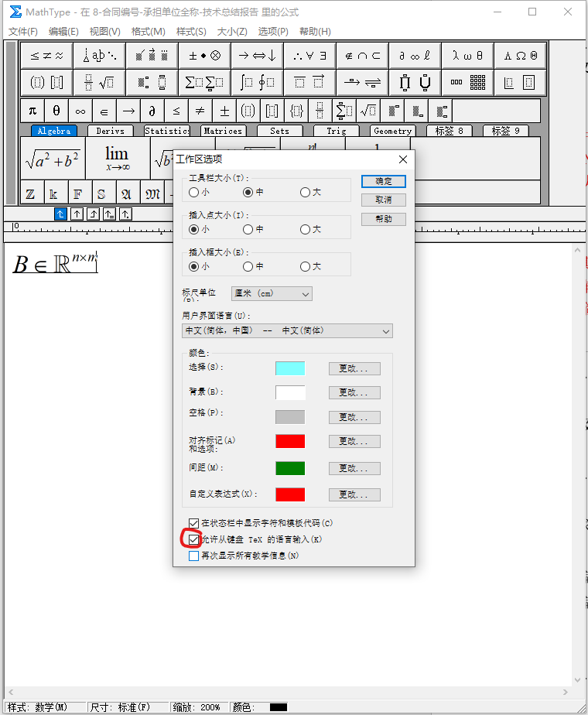Enable TeX keyboard input checkbox
The width and height of the screenshot is (588, 715).
click(x=194, y=539)
